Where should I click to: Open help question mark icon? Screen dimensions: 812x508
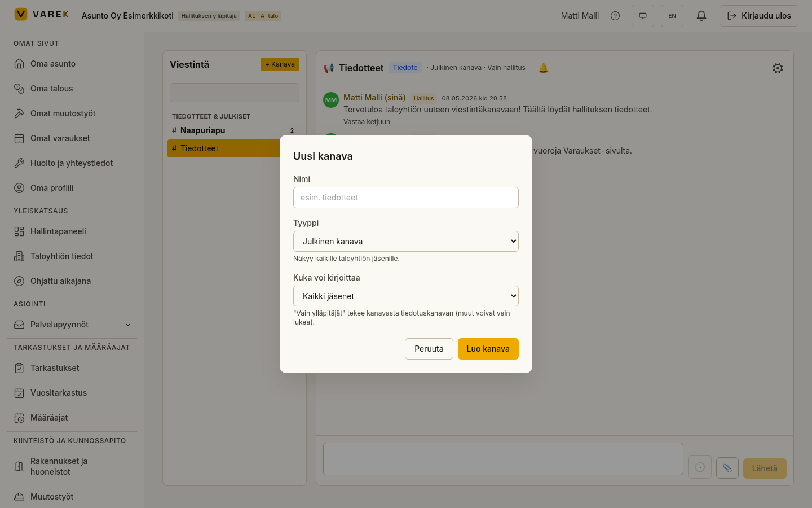pyautogui.click(x=615, y=16)
